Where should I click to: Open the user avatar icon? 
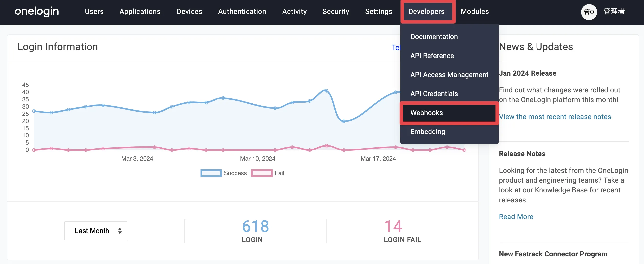[589, 12]
